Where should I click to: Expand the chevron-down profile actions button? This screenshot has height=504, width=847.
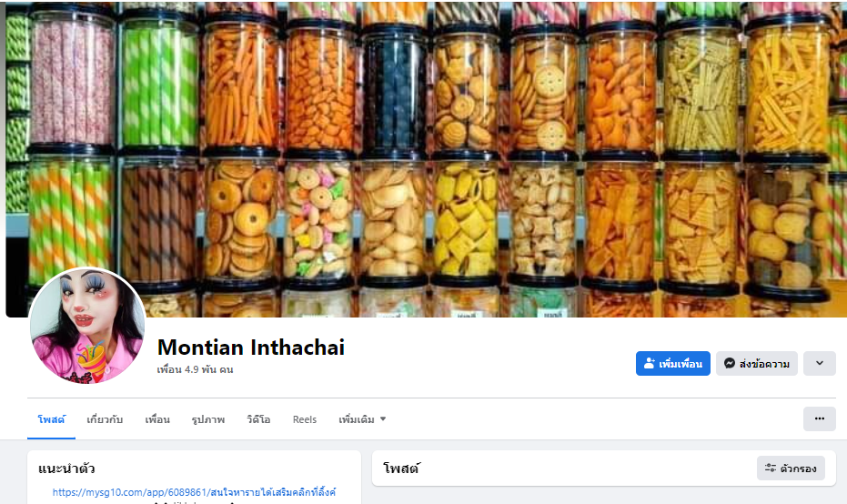pos(819,364)
